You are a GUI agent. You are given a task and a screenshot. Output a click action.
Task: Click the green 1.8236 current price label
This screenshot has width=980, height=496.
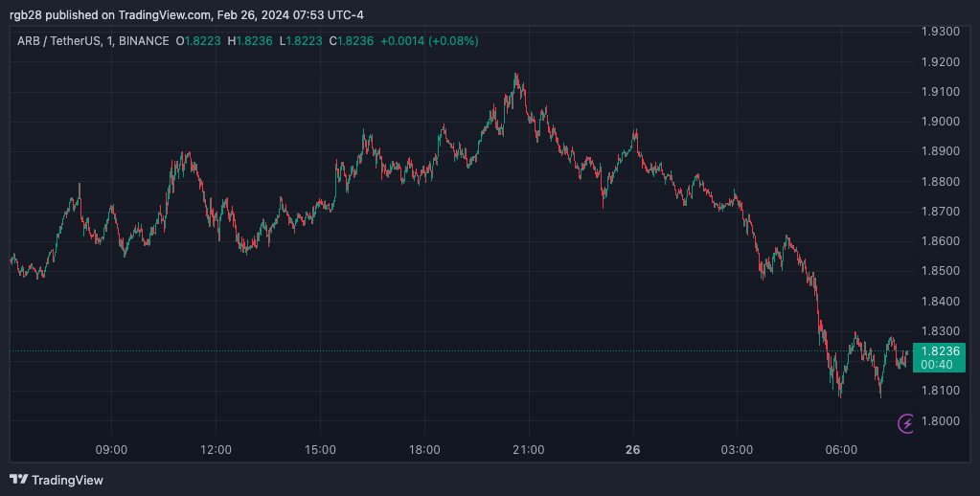pos(939,350)
